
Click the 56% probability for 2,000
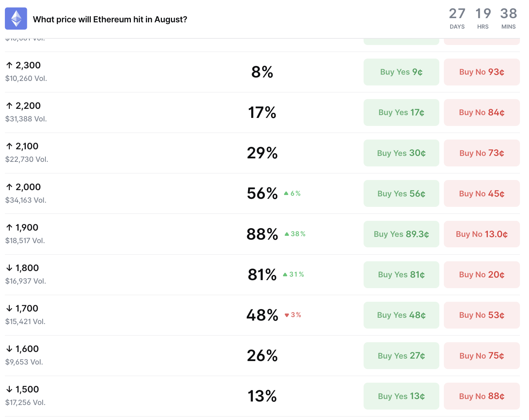point(262,193)
